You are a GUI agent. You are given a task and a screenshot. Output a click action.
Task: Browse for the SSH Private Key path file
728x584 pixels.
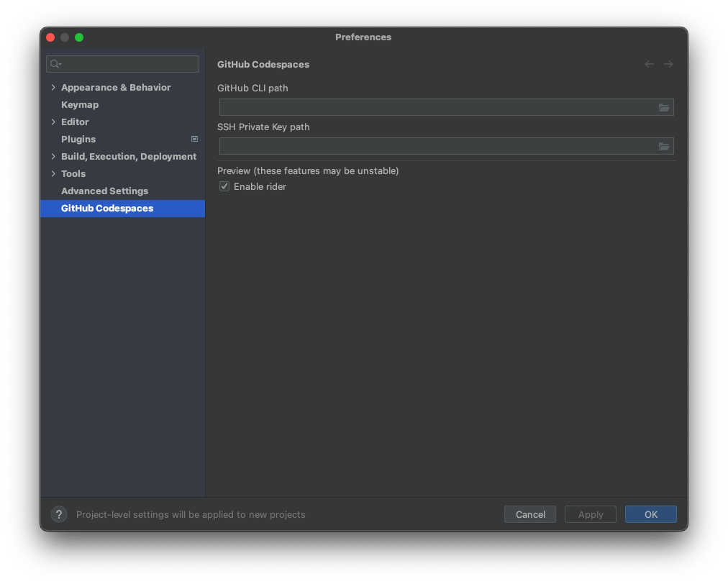(664, 146)
